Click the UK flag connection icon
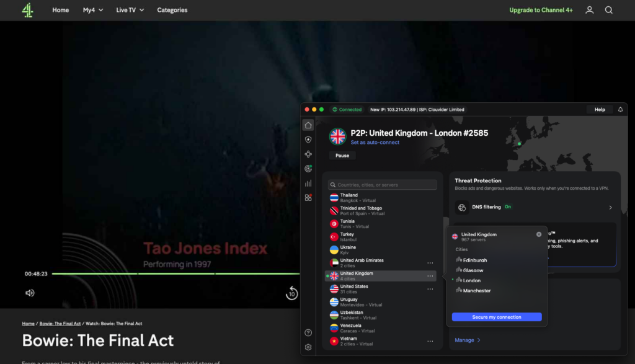The width and height of the screenshot is (635, 364). tap(337, 136)
